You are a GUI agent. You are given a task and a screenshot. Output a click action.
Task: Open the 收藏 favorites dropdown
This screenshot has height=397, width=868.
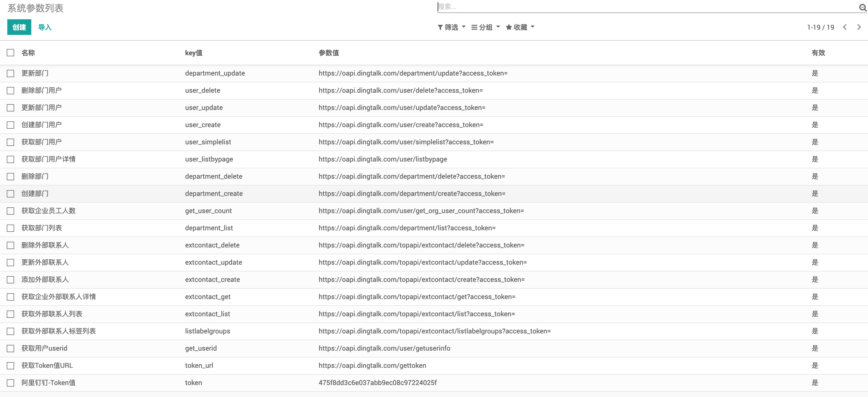[x=520, y=27]
